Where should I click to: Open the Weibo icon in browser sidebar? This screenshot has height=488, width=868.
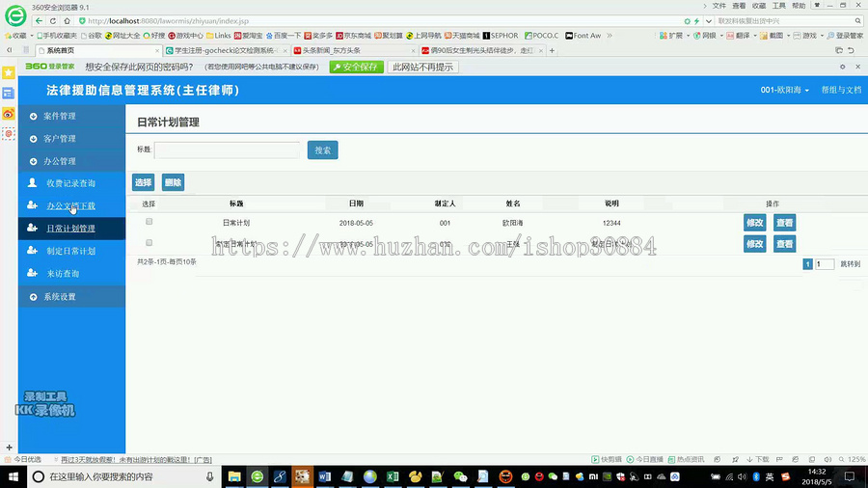9,114
